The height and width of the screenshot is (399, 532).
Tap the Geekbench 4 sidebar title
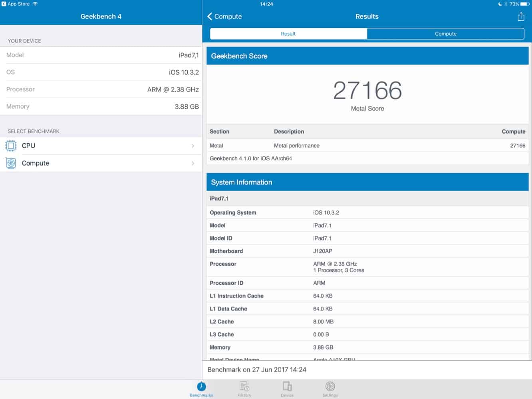[101, 16]
